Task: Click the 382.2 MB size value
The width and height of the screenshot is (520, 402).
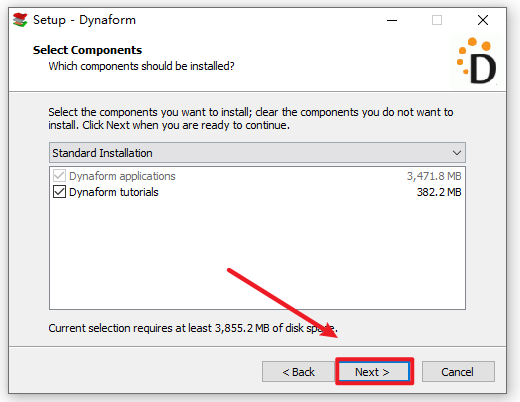Action: click(439, 192)
